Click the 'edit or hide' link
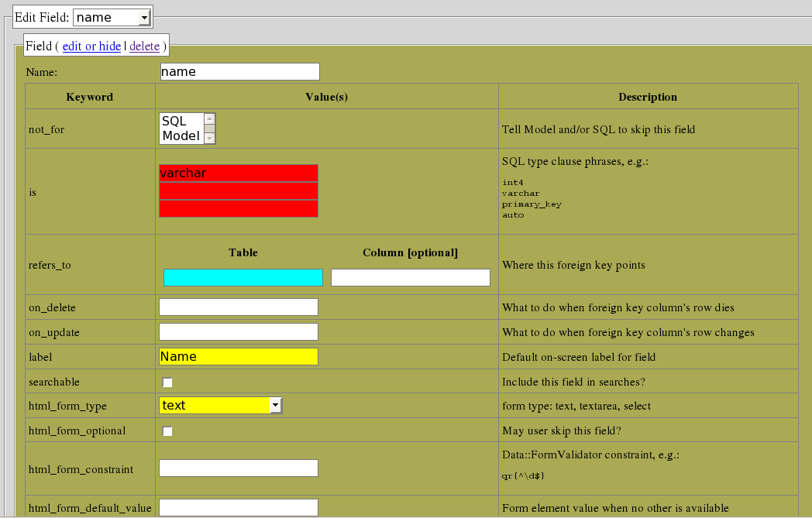The width and height of the screenshot is (812, 518). [x=91, y=46]
